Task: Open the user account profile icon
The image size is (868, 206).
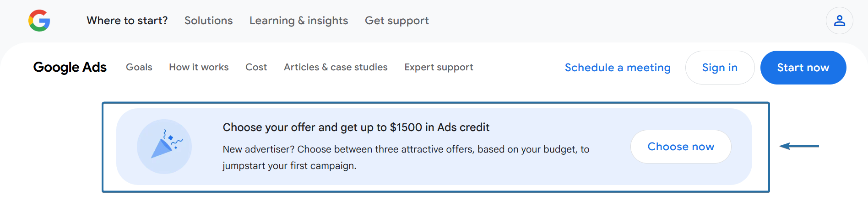Action: coord(839,21)
